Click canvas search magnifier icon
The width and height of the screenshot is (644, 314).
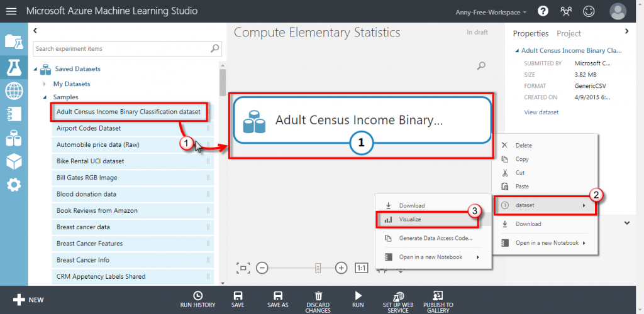(x=481, y=65)
